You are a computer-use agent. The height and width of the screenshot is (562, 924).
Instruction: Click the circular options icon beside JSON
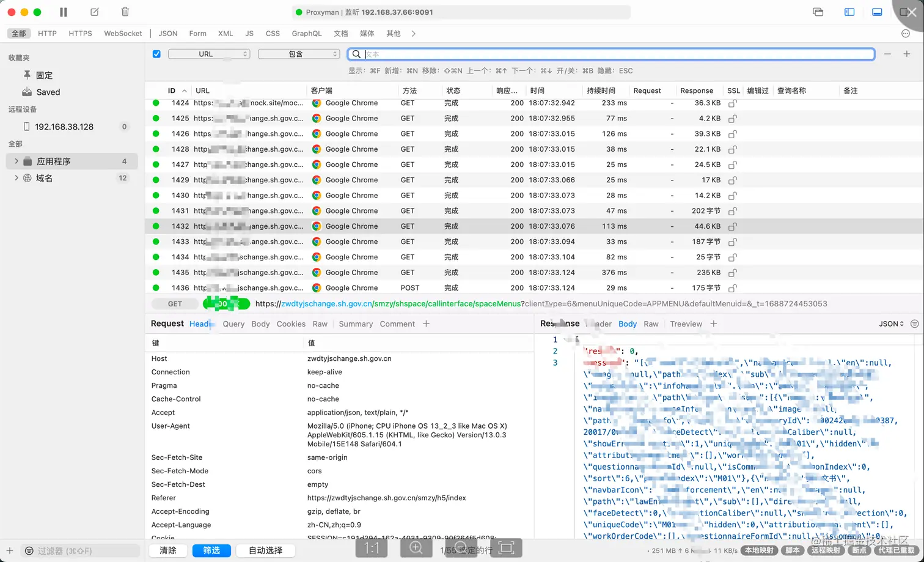pyautogui.click(x=914, y=324)
